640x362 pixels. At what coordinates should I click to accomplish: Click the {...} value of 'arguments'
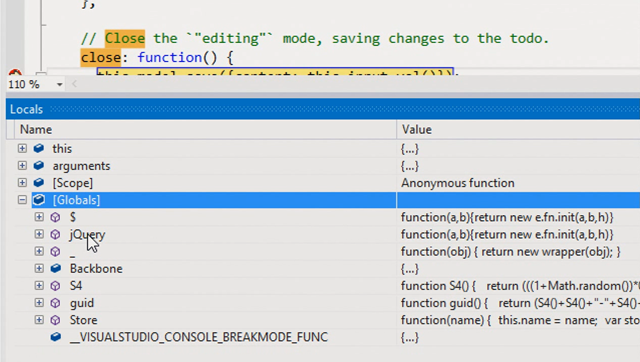pos(410,166)
